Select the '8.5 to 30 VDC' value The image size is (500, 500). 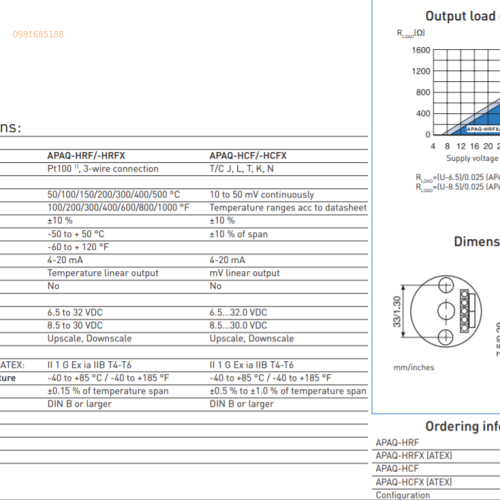coord(75,325)
